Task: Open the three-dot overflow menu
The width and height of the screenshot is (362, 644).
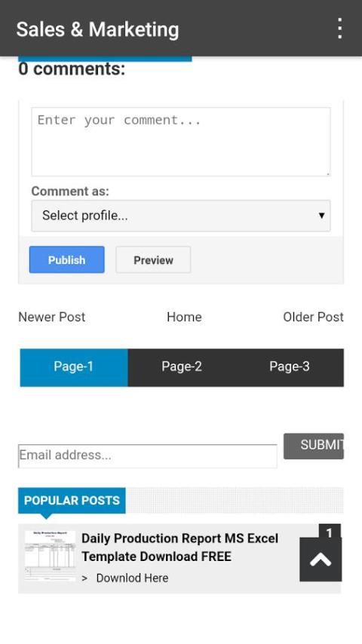Action: (339, 29)
